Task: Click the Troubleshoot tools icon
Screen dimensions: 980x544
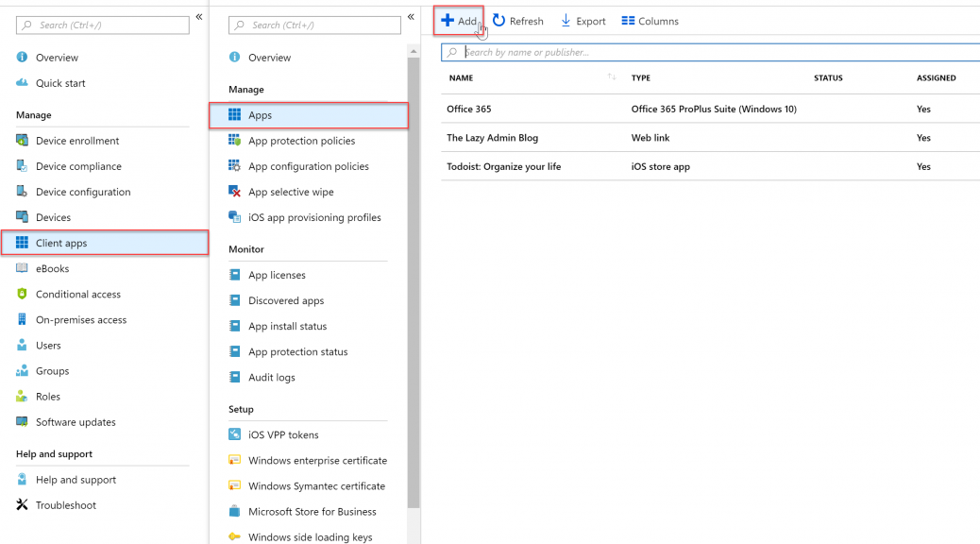Action: [22, 505]
